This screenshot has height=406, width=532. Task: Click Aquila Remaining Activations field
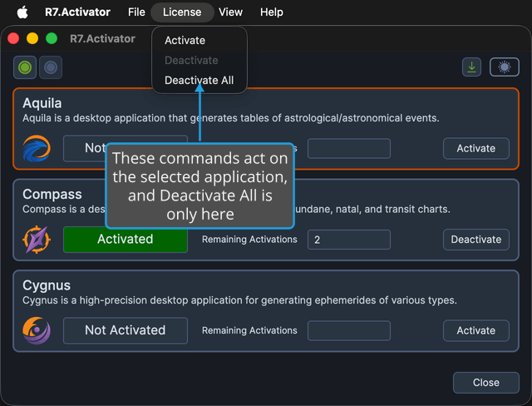click(x=349, y=148)
